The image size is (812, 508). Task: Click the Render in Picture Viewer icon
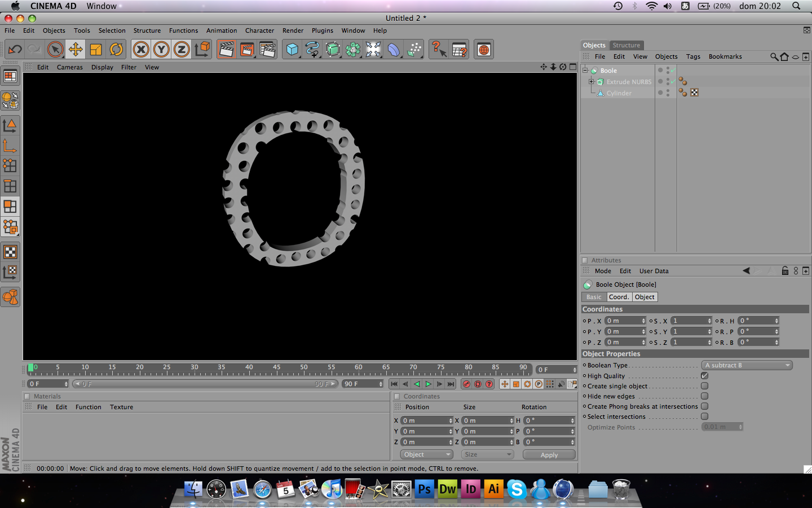[x=247, y=50]
